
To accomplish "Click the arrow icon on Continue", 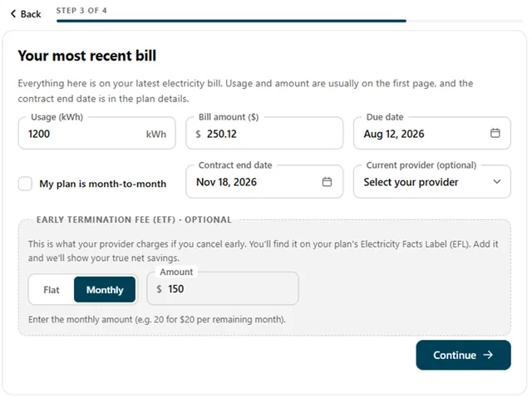I will pyautogui.click(x=488, y=355).
